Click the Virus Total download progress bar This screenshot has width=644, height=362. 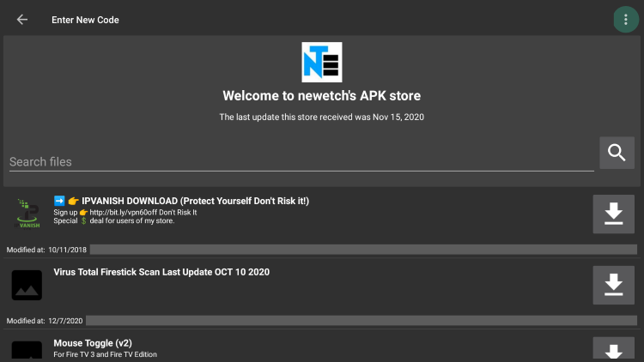point(361,321)
